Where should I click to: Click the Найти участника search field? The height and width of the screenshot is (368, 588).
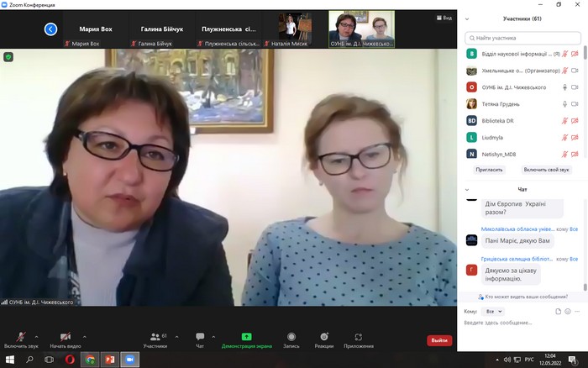522,38
